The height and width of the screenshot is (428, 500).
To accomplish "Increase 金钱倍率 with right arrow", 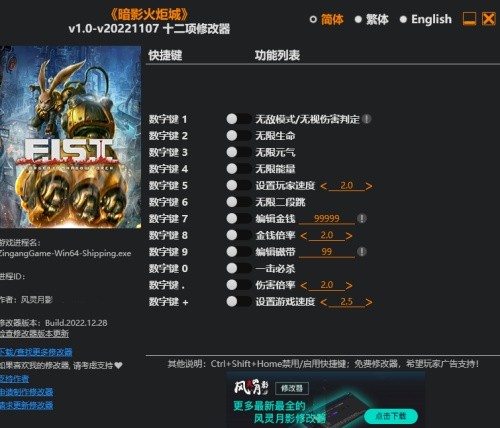I will tap(349, 236).
